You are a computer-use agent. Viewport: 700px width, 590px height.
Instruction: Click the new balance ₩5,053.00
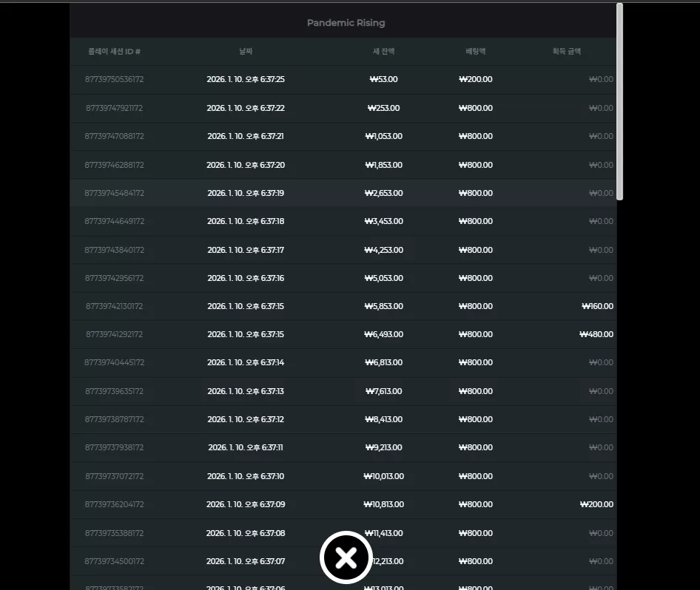click(383, 278)
